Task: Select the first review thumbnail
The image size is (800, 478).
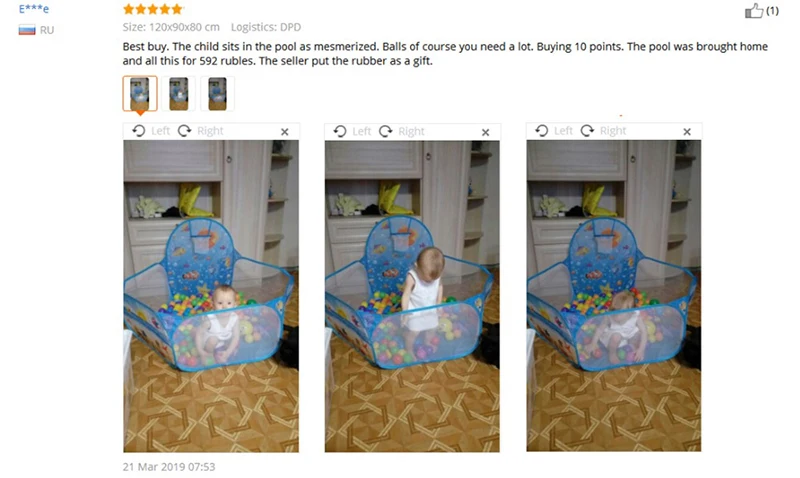Action: coord(140,93)
